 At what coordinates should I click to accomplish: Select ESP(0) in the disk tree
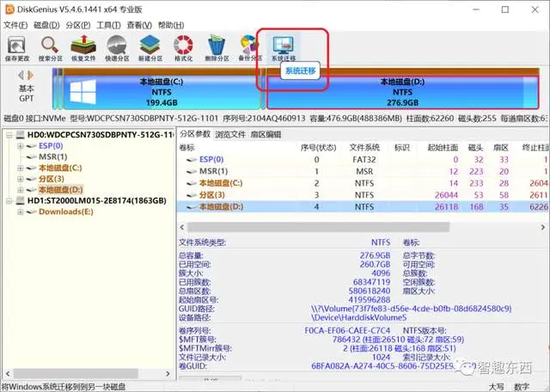(51, 146)
